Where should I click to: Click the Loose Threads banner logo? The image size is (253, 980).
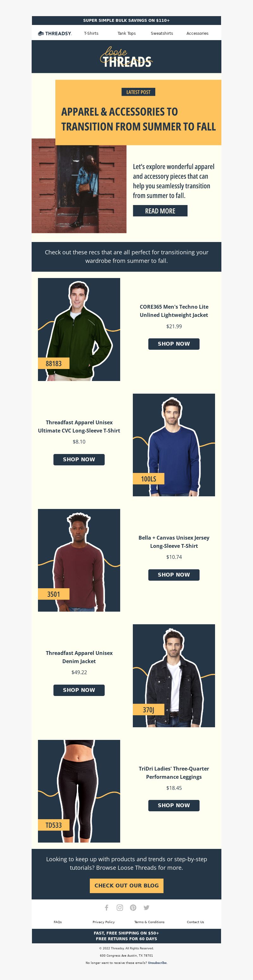(x=126, y=57)
